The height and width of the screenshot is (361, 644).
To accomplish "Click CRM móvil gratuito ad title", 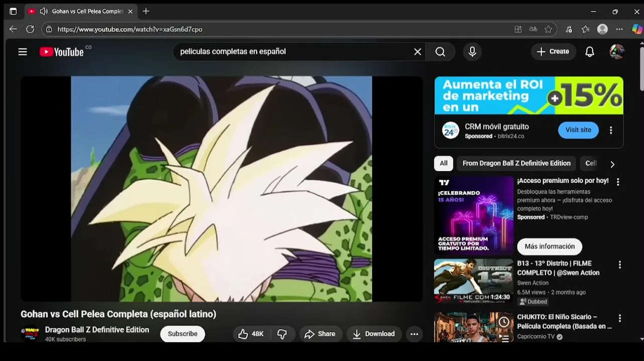I will [497, 127].
